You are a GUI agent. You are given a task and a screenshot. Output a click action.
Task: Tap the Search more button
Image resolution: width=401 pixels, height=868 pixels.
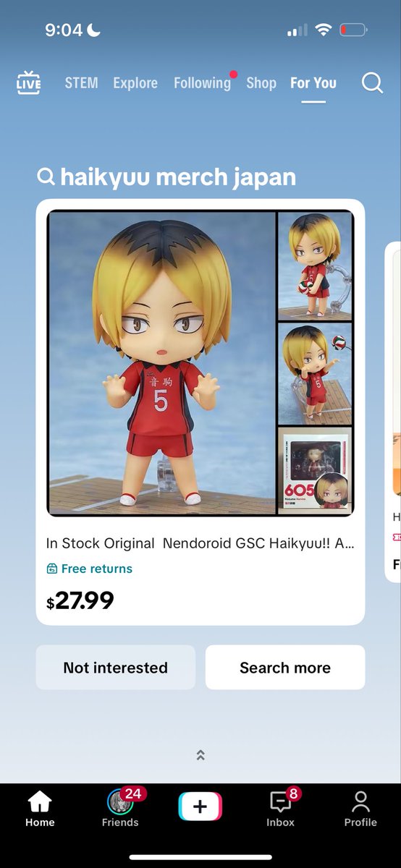(x=285, y=667)
